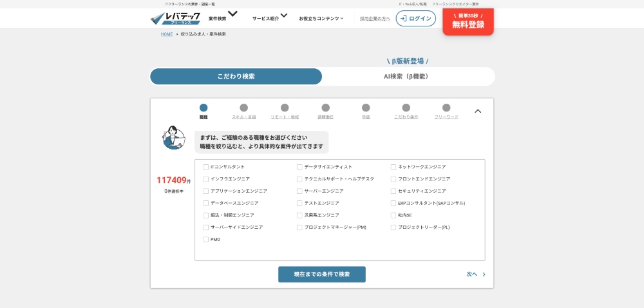This screenshot has width=644, height=308.
Task: Open the サービス紹介 dropdown menu
Action: 270,18
